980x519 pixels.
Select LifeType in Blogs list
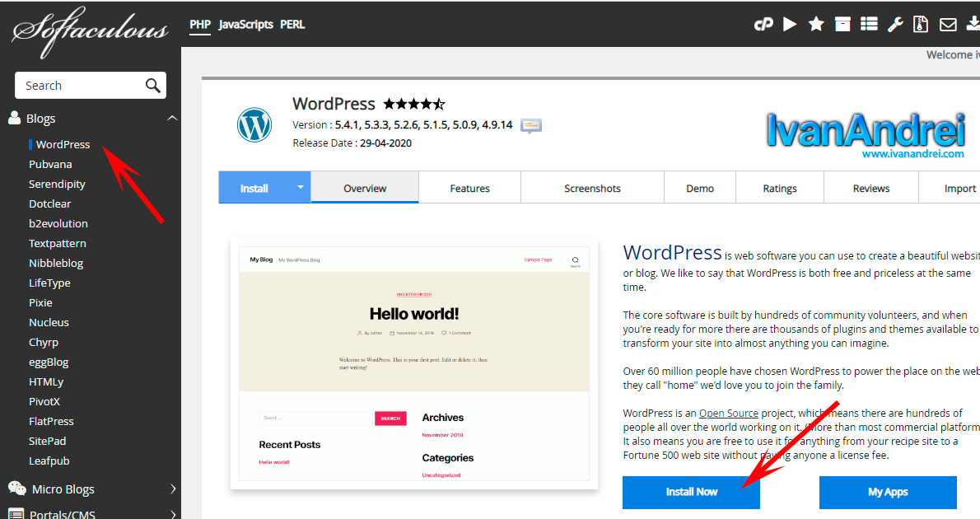point(49,283)
